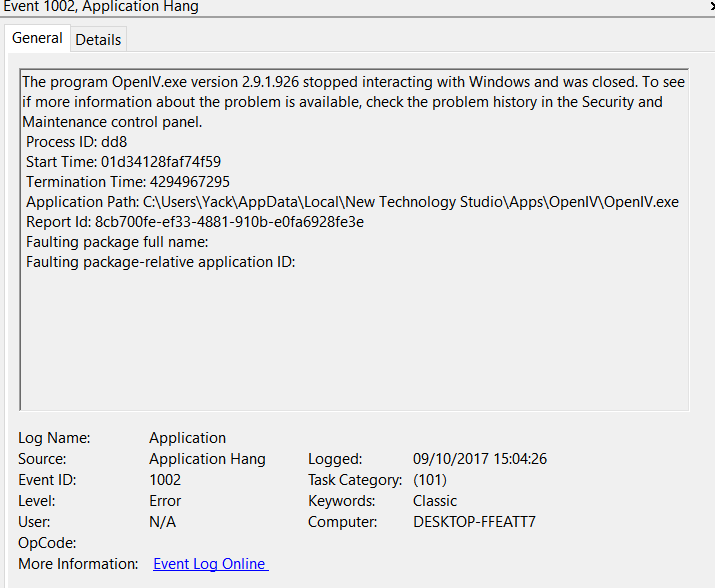This screenshot has height=588, width=715.
Task: Click the Log Name value Application
Action: [x=187, y=438]
